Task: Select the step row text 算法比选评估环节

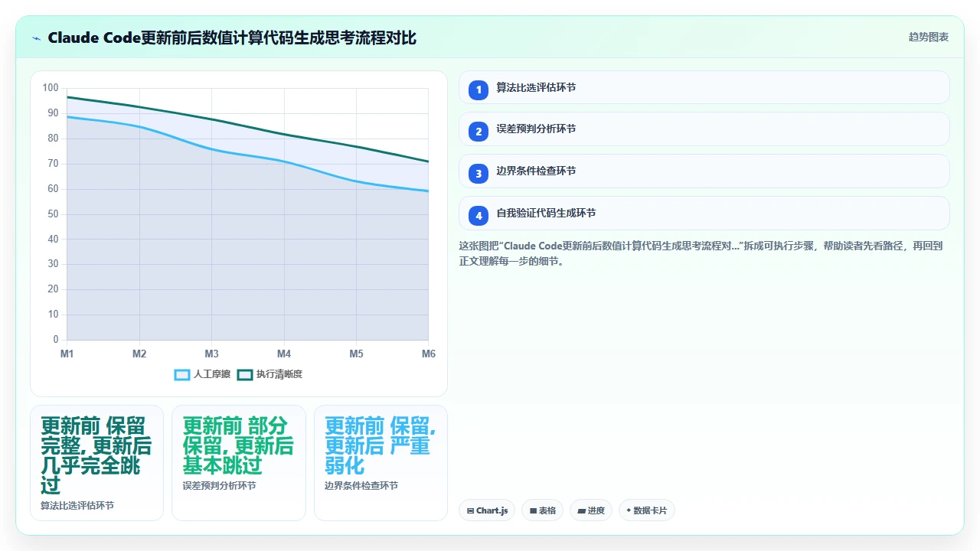Action: (x=536, y=87)
